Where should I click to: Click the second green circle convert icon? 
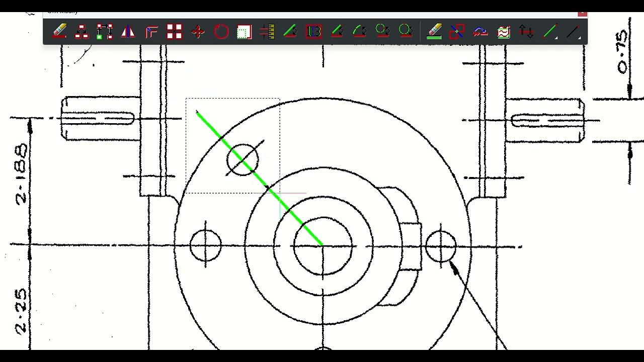coord(406,32)
